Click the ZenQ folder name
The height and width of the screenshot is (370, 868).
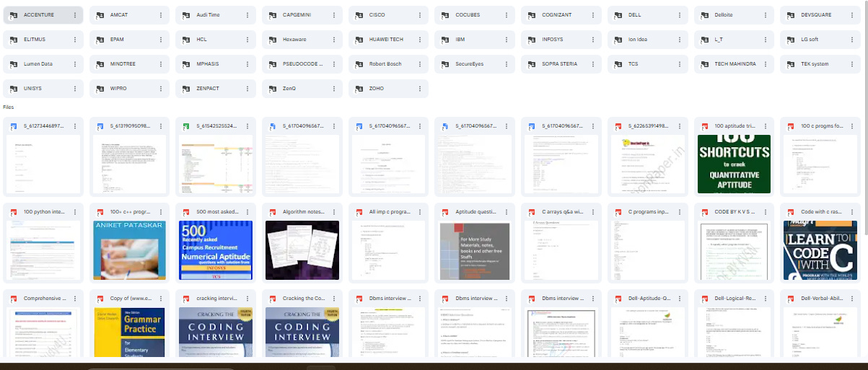[289, 88]
